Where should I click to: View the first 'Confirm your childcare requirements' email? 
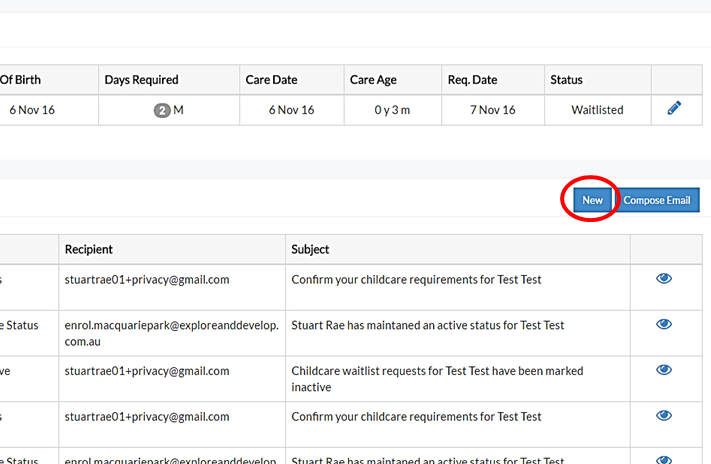click(663, 279)
